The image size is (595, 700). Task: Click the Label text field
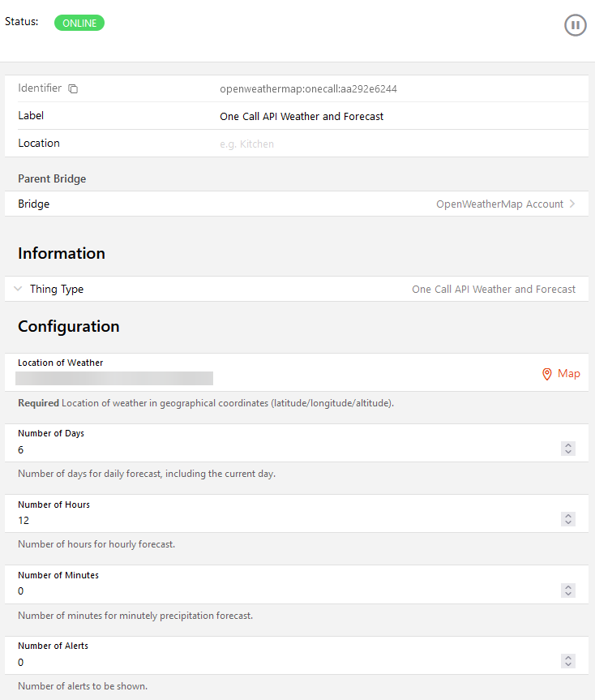point(397,117)
